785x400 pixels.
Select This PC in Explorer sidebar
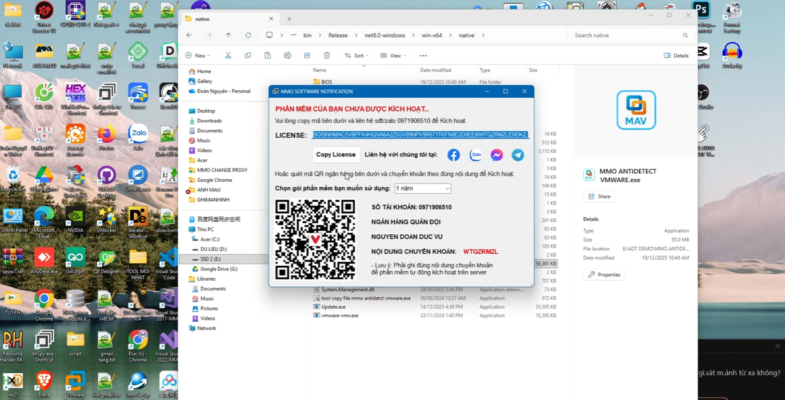205,229
